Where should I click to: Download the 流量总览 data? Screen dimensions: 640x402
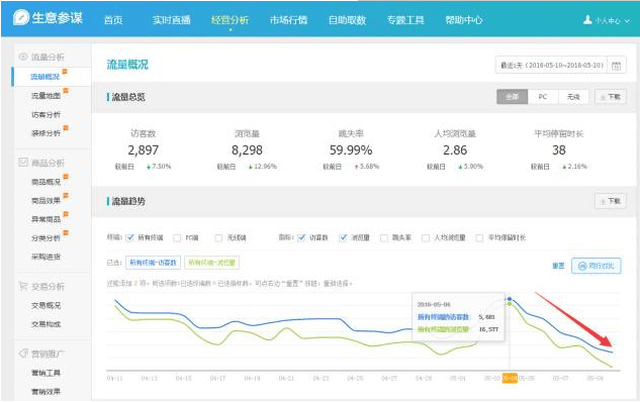click(609, 97)
